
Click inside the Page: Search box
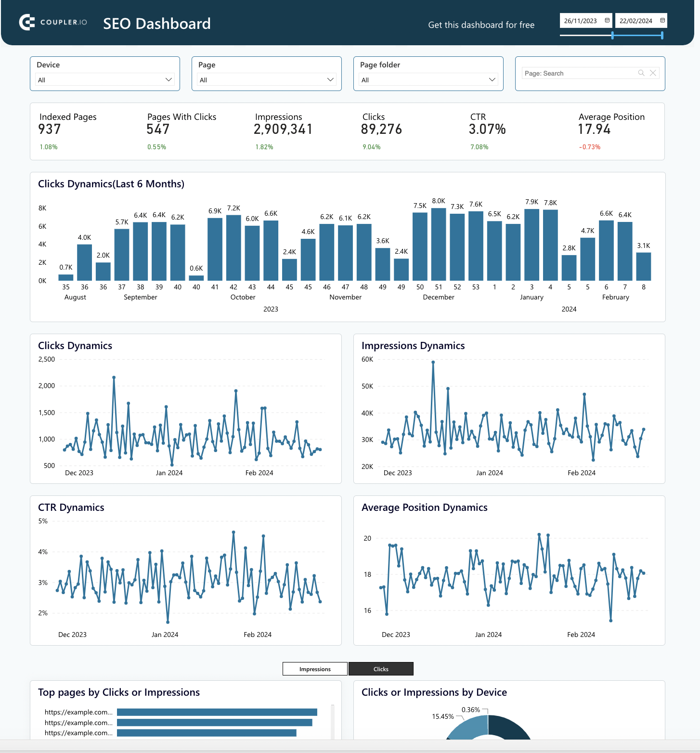point(578,73)
